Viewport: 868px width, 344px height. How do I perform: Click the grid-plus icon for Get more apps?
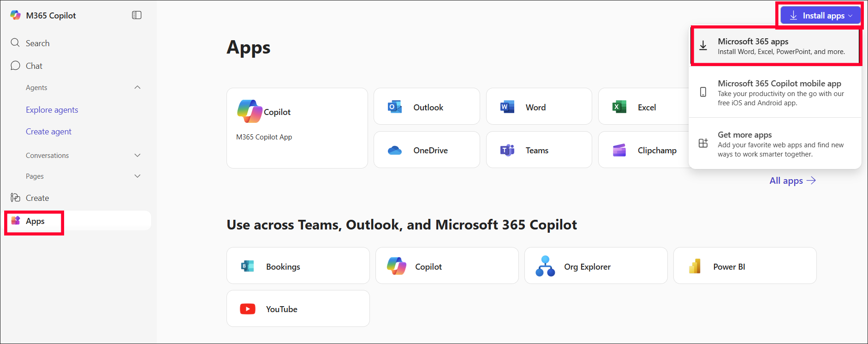click(703, 143)
